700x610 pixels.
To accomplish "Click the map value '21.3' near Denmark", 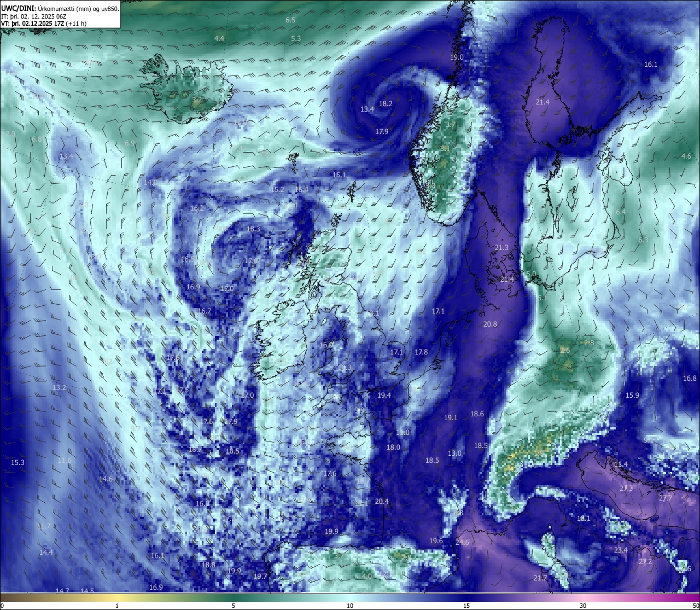I will click(x=501, y=247).
